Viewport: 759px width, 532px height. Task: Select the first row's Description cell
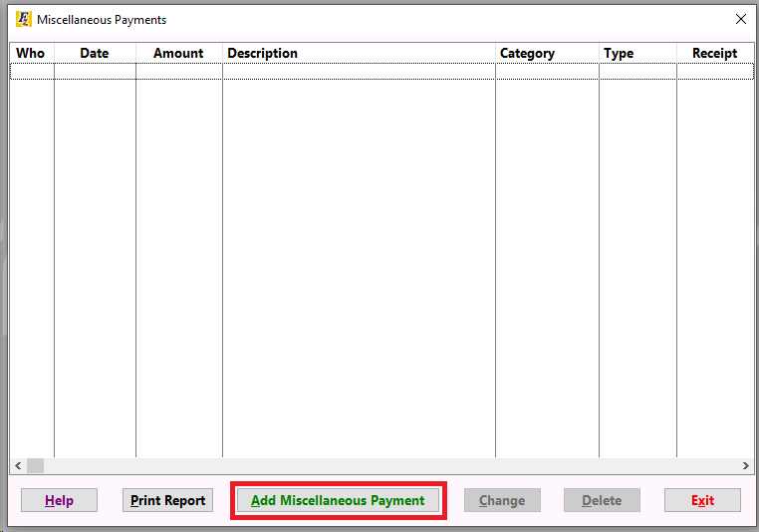pyautogui.click(x=359, y=72)
